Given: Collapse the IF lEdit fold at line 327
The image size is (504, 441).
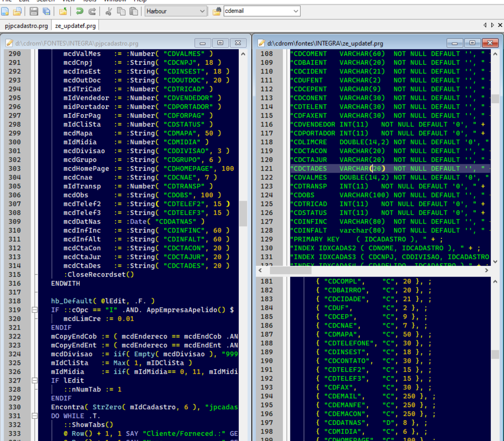Looking at the screenshot, I should pyautogui.click(x=35, y=380).
